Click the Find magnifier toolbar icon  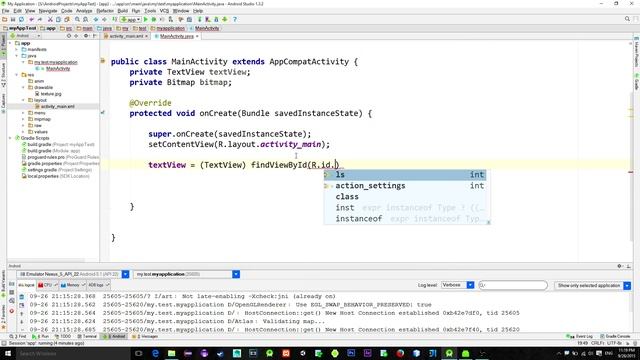[x=77, y=19]
